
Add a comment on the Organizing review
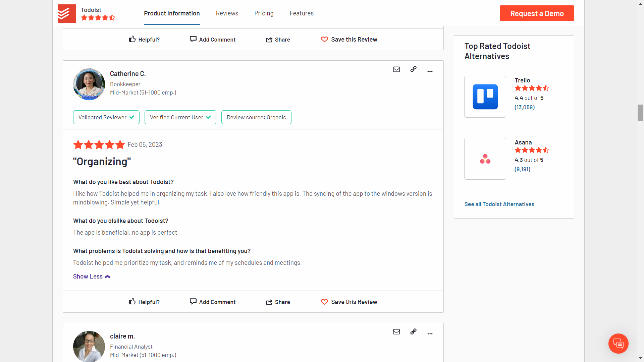point(212,302)
